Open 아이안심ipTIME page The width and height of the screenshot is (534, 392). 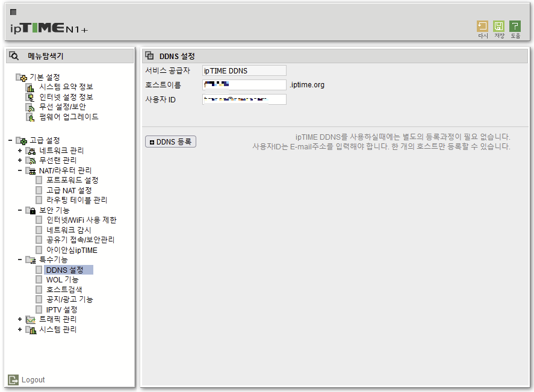click(x=72, y=250)
